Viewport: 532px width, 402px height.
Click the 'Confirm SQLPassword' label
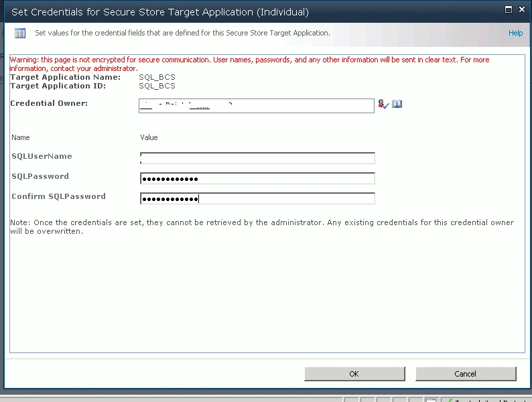[x=58, y=196]
